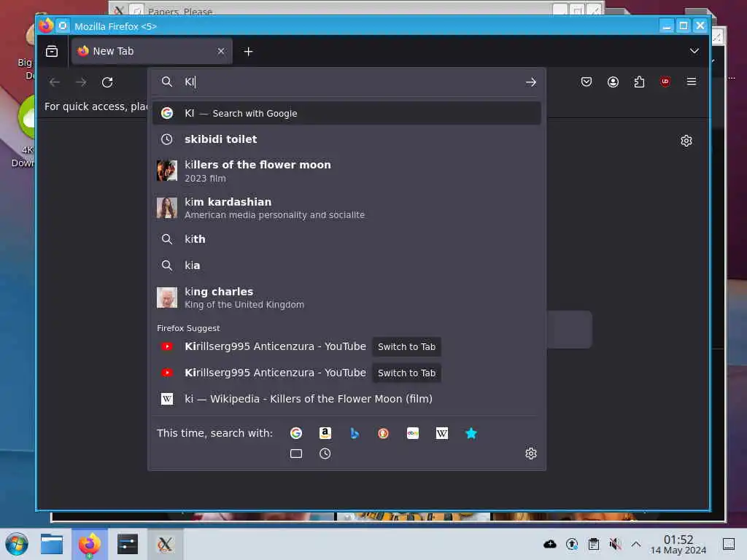Viewport: 747px width, 560px height.
Task: Search this time with Google icon
Action: [x=296, y=433]
